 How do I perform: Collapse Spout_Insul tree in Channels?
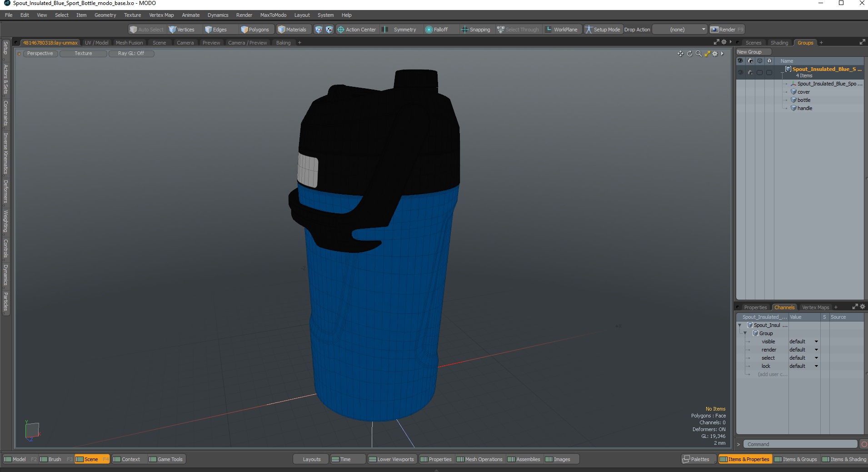[x=740, y=325]
